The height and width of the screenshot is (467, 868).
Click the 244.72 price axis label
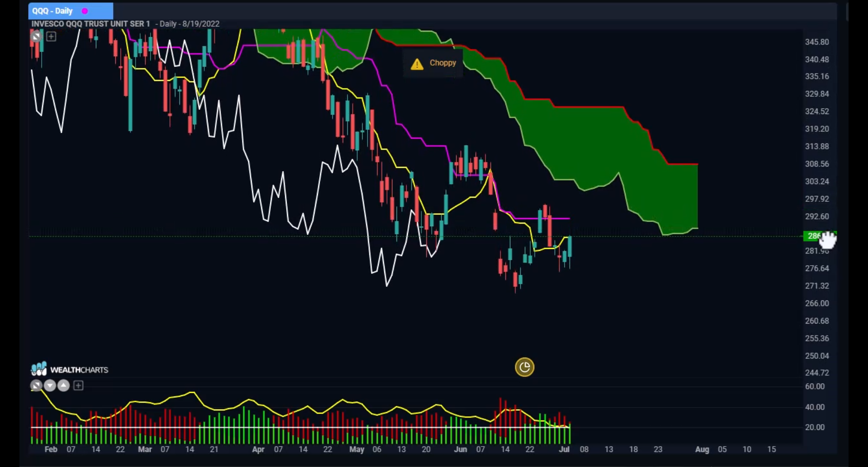817,372
